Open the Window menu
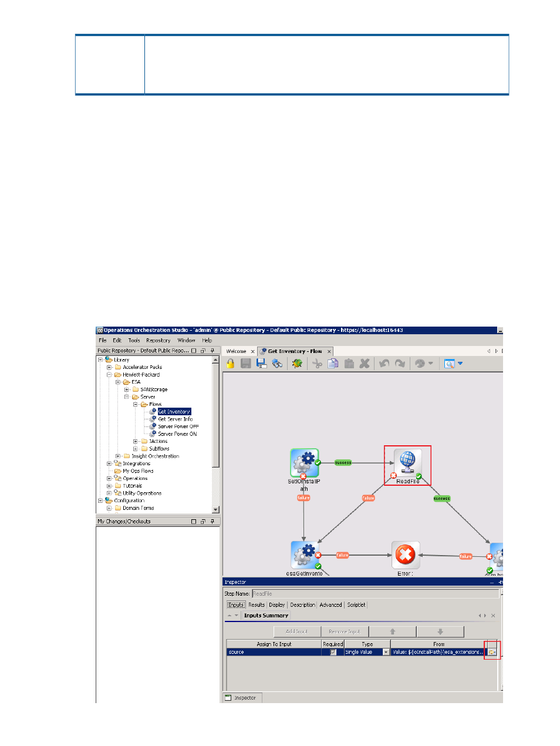This screenshot has width=560, height=746. pyautogui.click(x=187, y=340)
